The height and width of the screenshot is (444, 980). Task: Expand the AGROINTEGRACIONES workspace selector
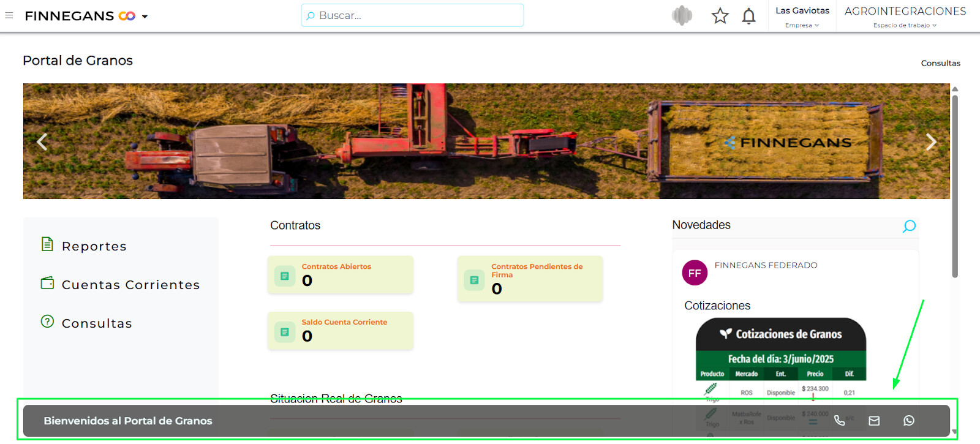(905, 17)
